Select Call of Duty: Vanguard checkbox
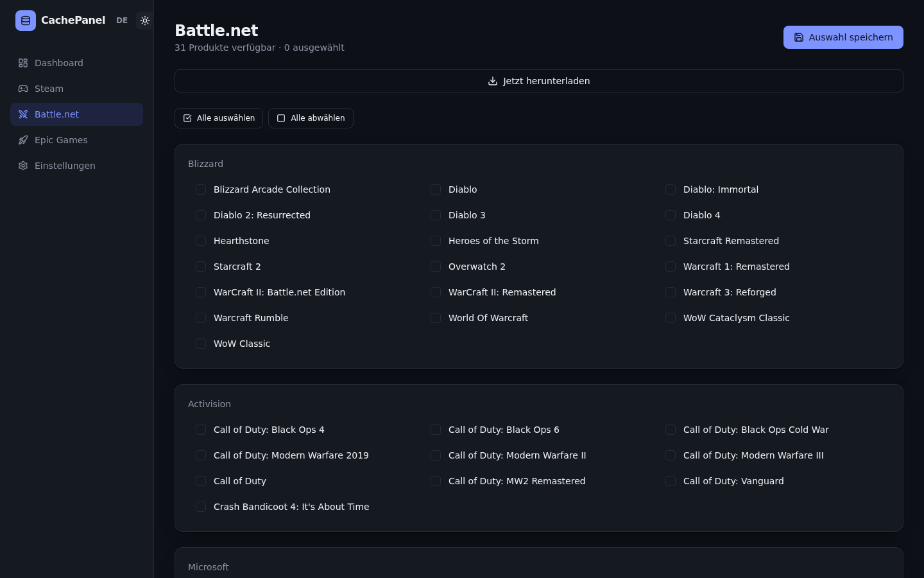 [x=671, y=481]
